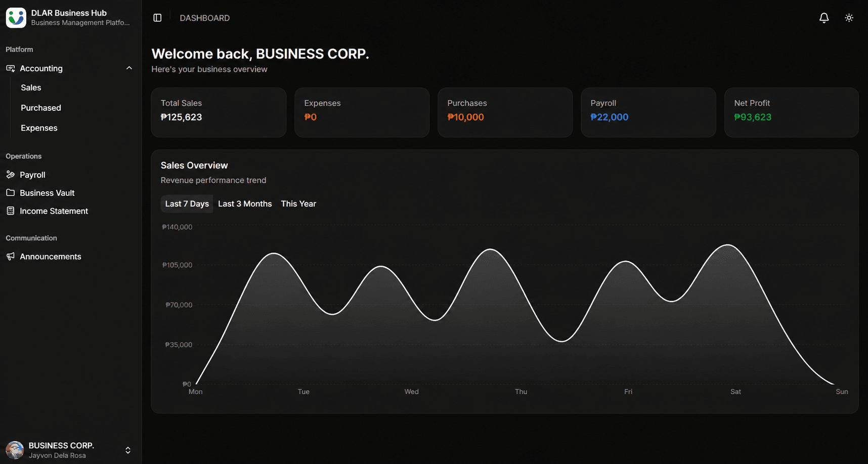Click the Wed label on chart axis
This screenshot has width=868, height=464.
tap(411, 392)
